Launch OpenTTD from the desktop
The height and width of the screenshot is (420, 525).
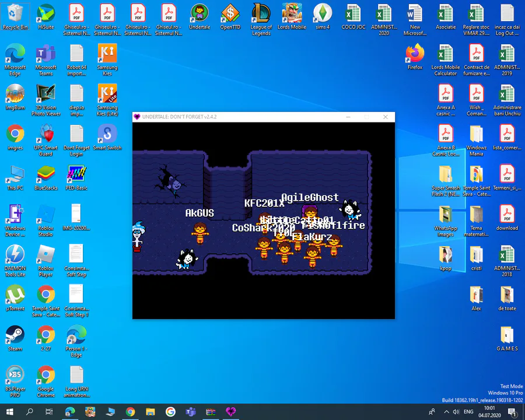[x=230, y=17]
